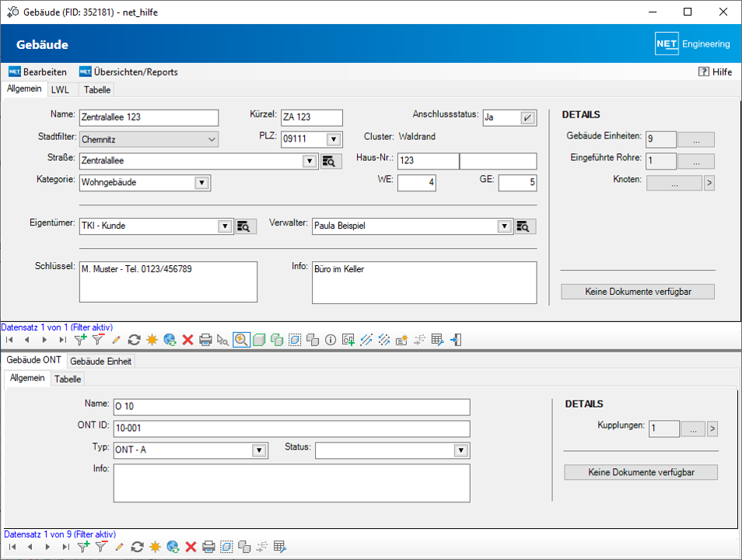This screenshot has height=560, width=742.
Task: Click lookup icon beside Verwalter dropdown
Action: pyautogui.click(x=524, y=226)
